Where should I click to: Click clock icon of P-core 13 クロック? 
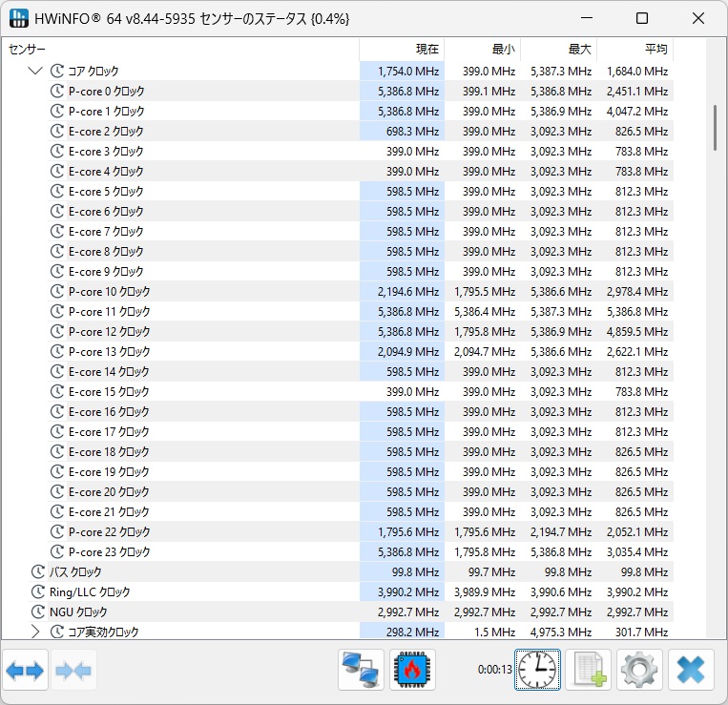[x=56, y=351]
